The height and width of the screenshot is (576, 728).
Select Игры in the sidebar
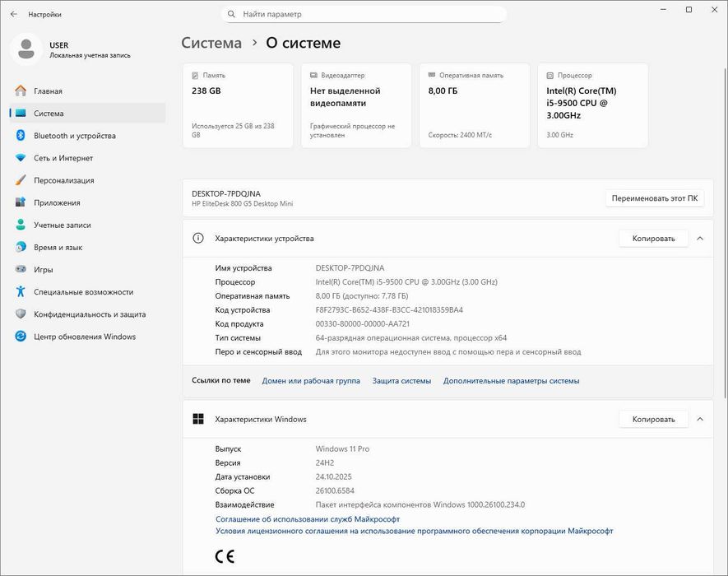[43, 269]
